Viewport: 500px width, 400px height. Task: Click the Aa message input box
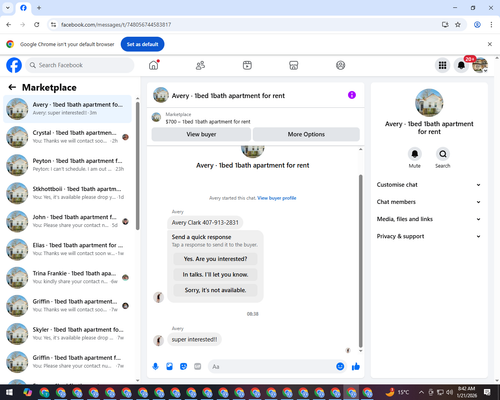click(272, 367)
